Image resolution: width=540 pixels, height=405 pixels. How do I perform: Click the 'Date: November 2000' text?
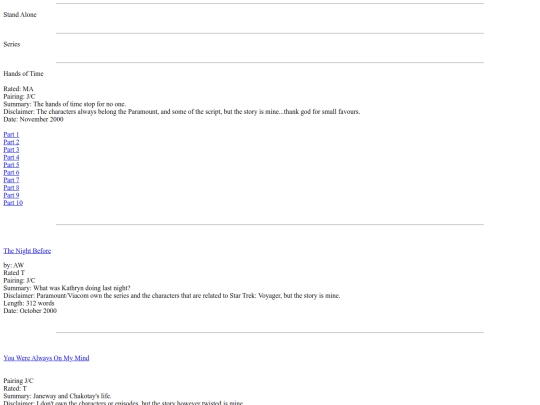pyautogui.click(x=33, y=120)
